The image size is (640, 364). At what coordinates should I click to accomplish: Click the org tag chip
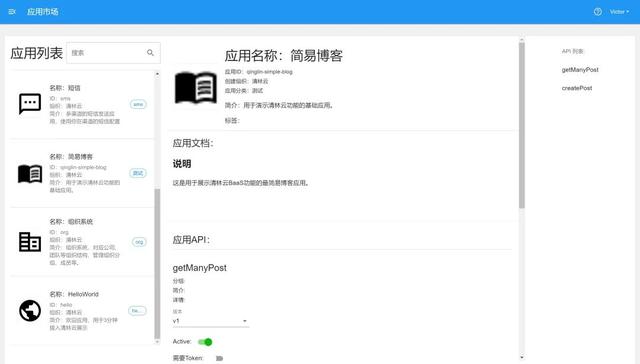(139, 242)
